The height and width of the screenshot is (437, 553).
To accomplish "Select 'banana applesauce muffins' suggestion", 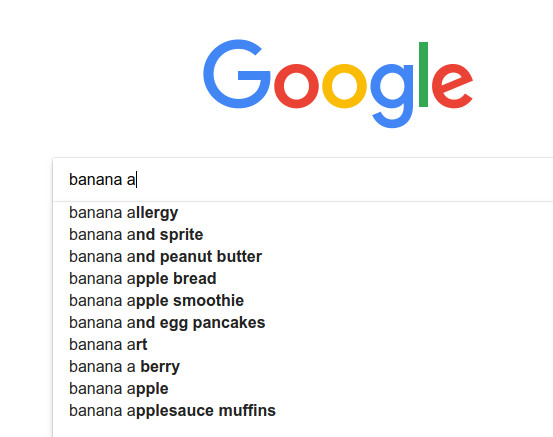I will coord(303,411).
